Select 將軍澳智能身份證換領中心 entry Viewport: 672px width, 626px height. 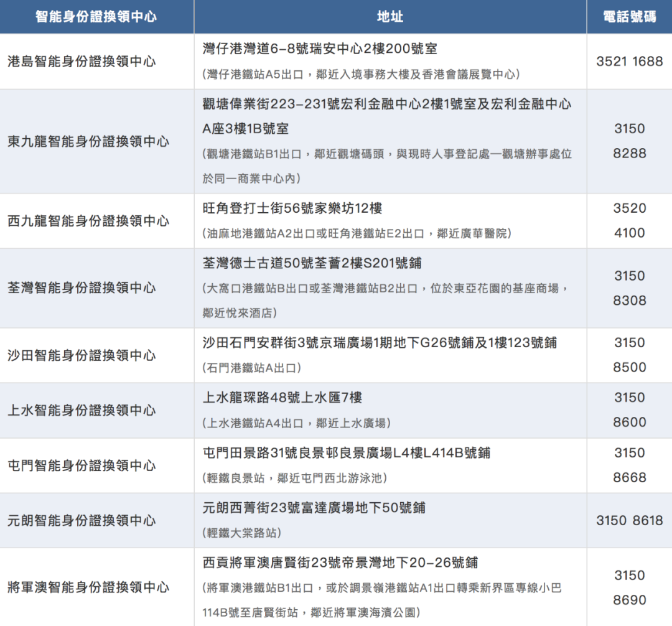point(88,587)
